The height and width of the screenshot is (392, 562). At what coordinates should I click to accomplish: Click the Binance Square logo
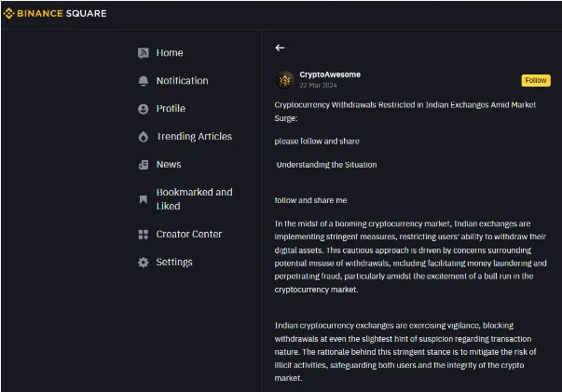coord(55,14)
